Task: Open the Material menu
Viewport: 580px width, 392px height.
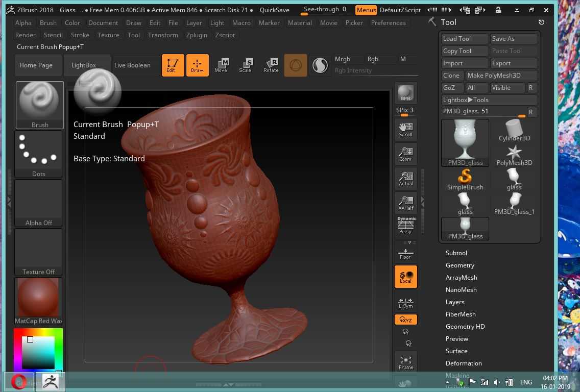Action: (x=300, y=23)
